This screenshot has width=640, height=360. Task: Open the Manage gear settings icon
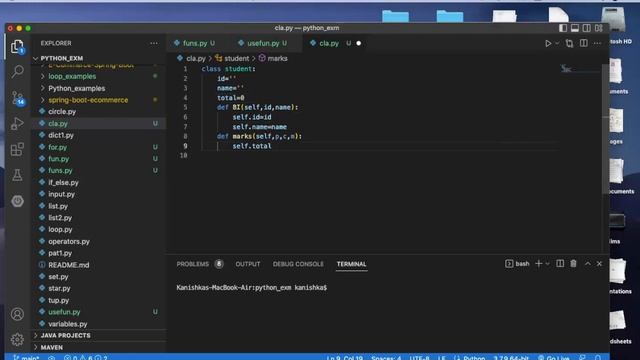[17, 339]
